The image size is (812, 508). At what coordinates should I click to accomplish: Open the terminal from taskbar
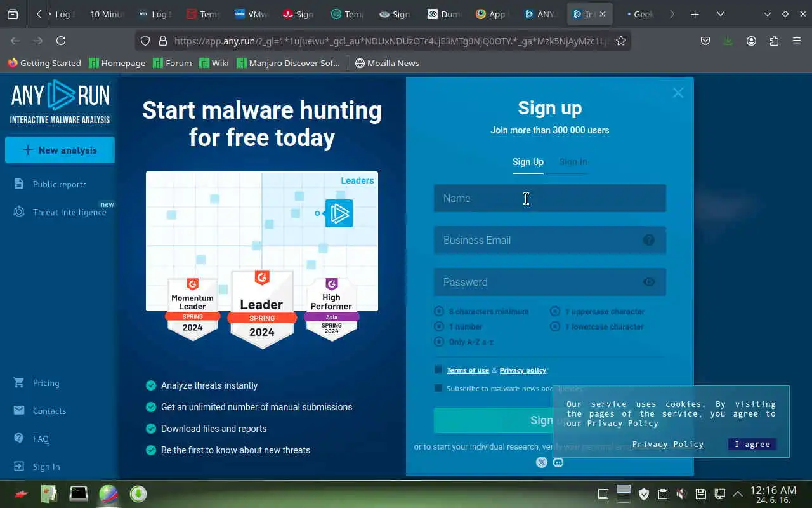tap(79, 493)
